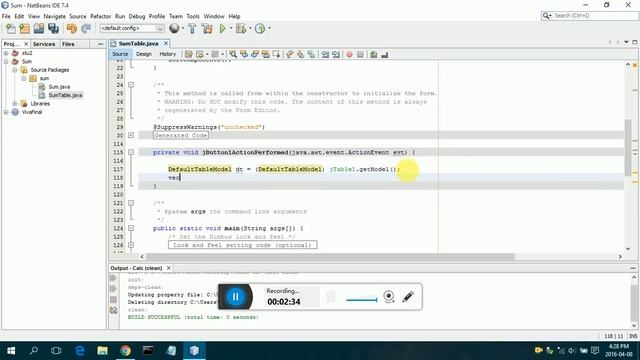Click the webcam icon on recording bar
This screenshot has width=640, height=360.
(x=389, y=296)
